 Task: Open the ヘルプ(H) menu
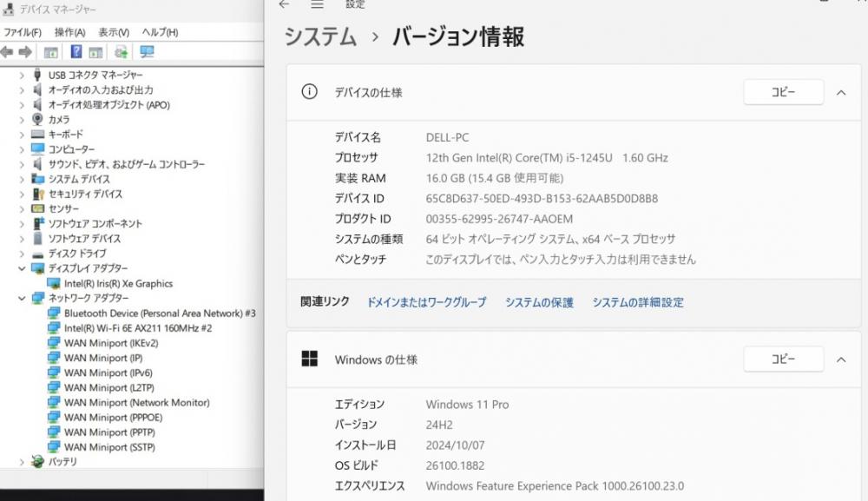pos(160,32)
